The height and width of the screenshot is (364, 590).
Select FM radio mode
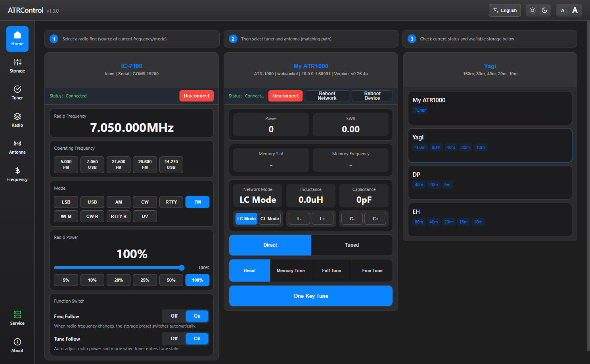[197, 202]
